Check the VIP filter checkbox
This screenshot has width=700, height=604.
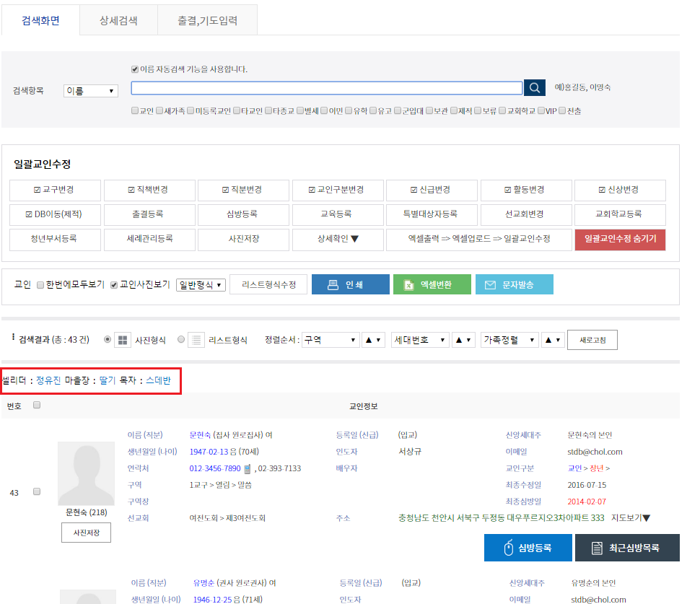(x=541, y=110)
